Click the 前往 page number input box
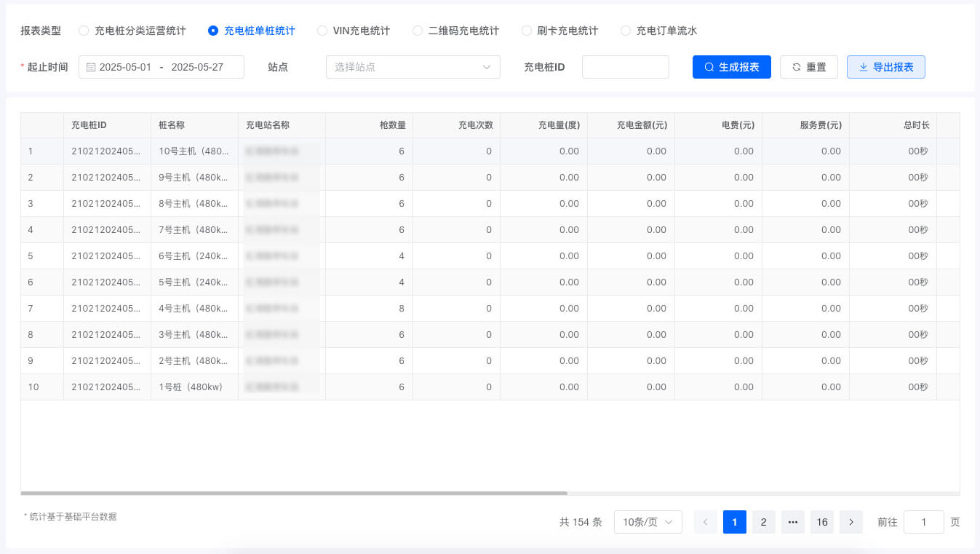The image size is (980, 554). point(923,522)
